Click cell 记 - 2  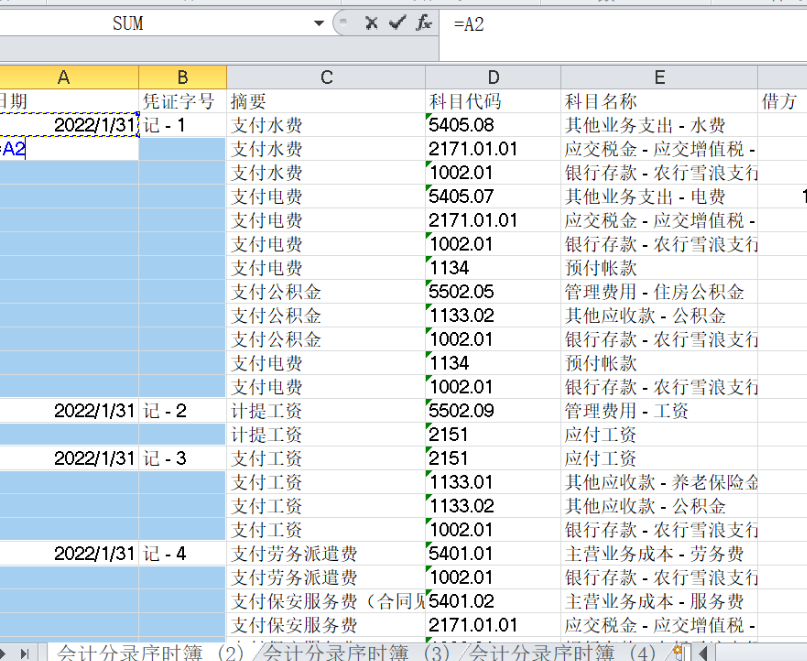(x=182, y=411)
